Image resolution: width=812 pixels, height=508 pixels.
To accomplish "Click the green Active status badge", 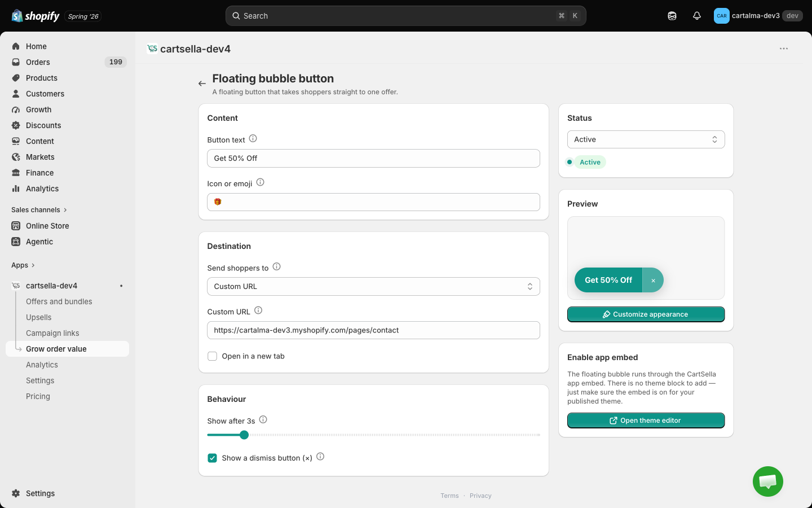I will (x=590, y=162).
